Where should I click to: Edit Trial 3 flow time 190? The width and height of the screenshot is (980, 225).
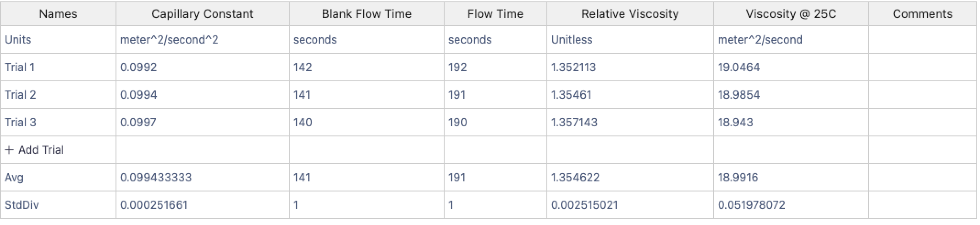457,122
